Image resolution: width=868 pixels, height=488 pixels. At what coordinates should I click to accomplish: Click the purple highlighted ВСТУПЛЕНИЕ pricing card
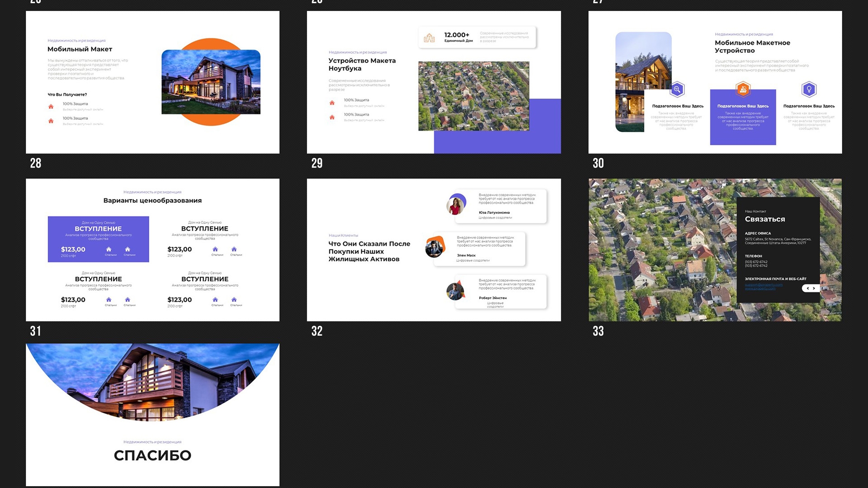coord(98,239)
